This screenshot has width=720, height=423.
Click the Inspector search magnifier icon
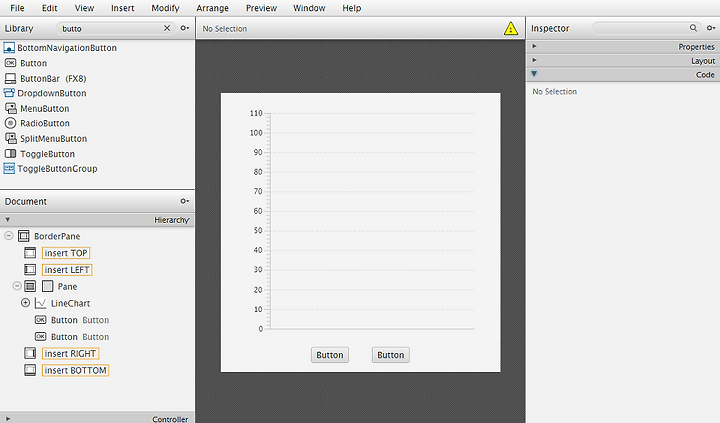tap(693, 28)
